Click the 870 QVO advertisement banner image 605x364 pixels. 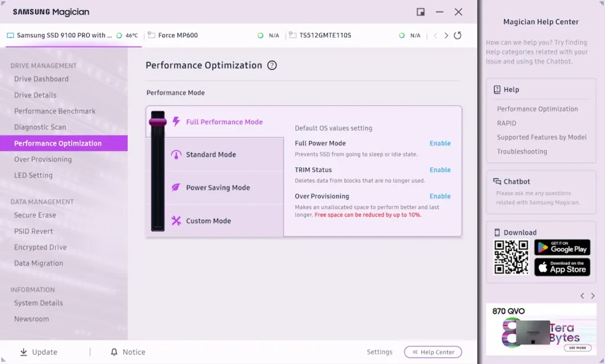[541, 329]
